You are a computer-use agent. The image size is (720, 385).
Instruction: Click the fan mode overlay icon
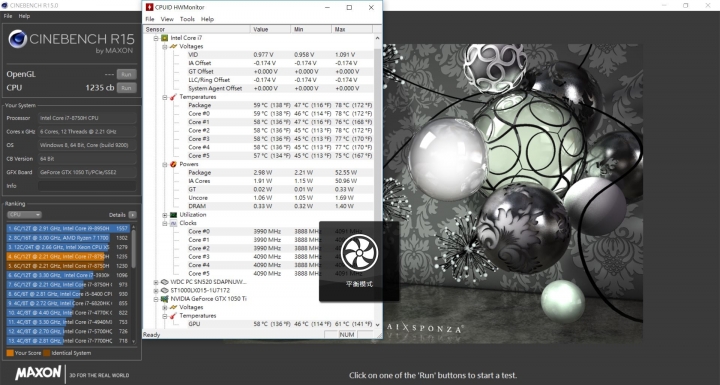pyautogui.click(x=359, y=253)
